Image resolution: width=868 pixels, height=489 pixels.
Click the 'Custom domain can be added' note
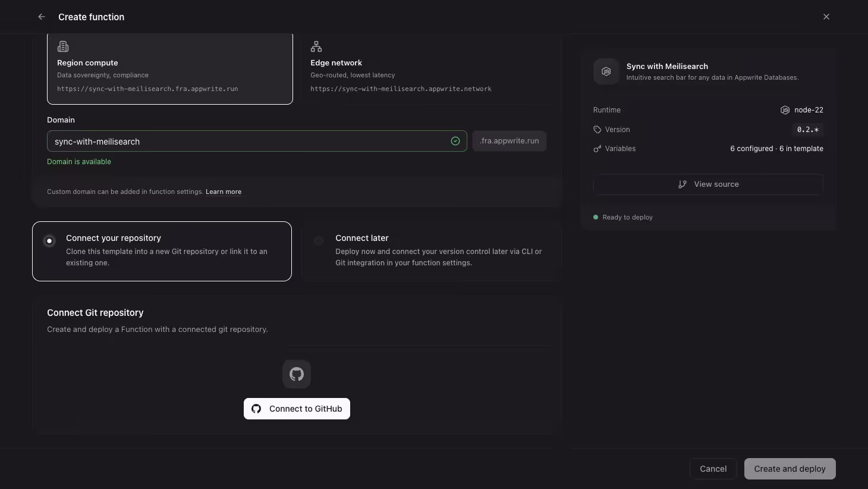point(125,192)
